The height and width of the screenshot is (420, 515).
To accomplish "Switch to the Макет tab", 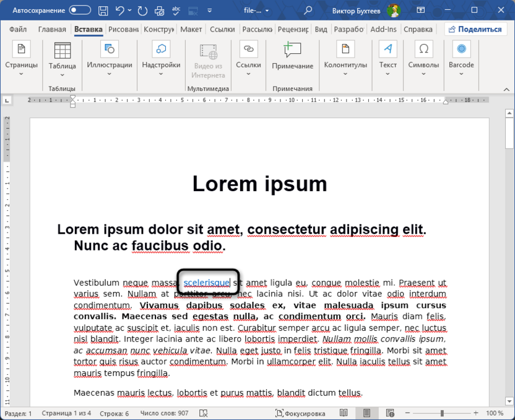I will tap(191, 29).
